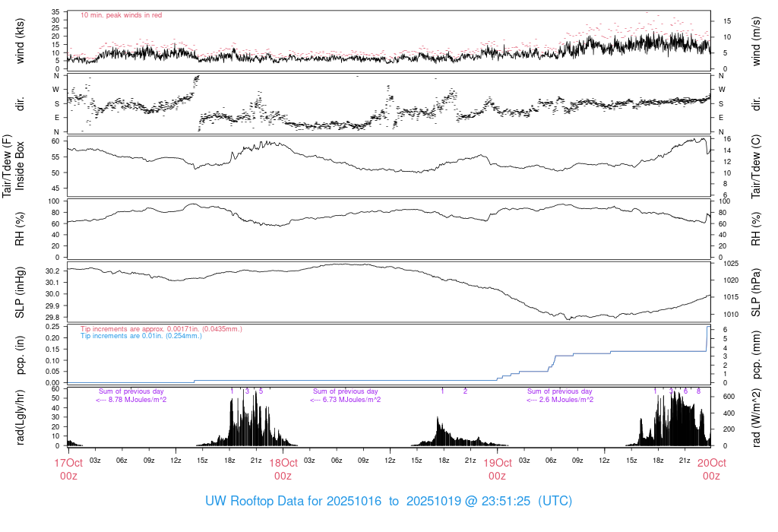Viewport: 778px width, 532px height.
Task: Click the 17Oct 00z date label
Action: point(68,469)
